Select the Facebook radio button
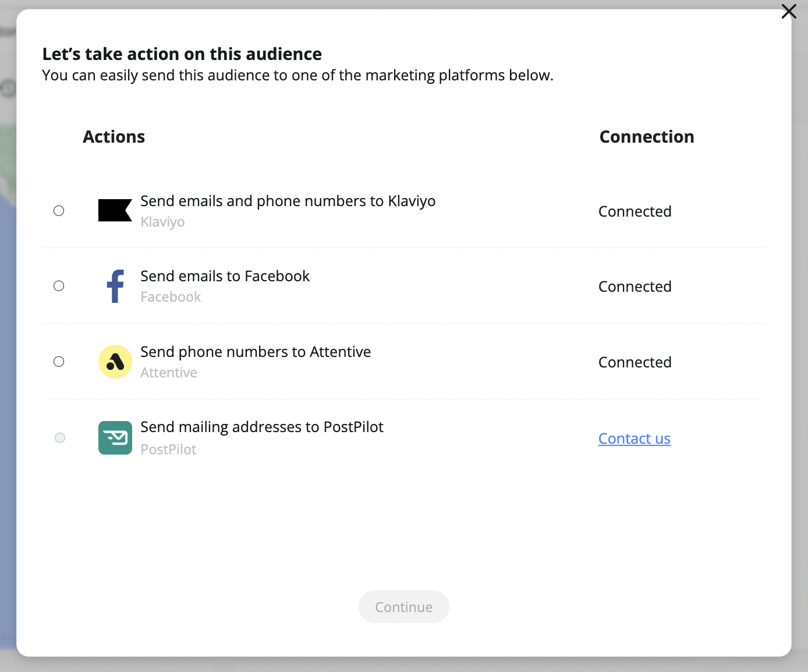808x672 pixels. point(59,286)
